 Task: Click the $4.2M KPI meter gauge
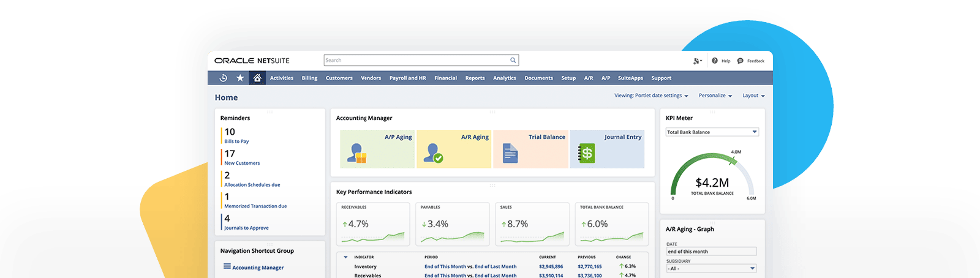coord(712,176)
